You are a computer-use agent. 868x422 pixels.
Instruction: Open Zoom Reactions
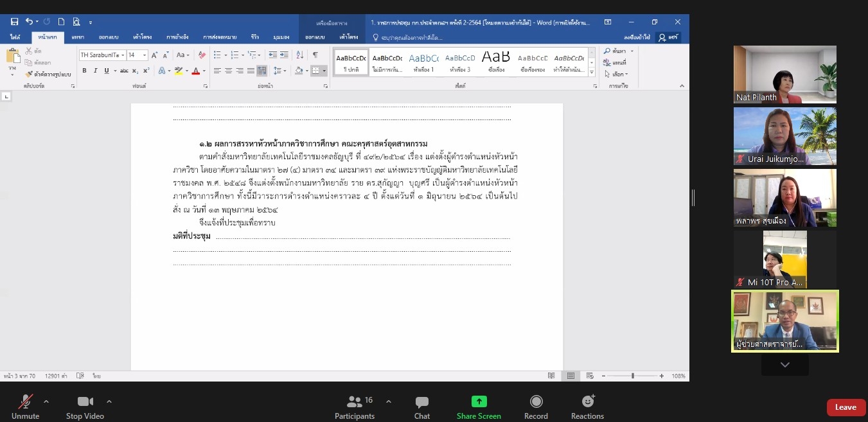click(x=587, y=407)
